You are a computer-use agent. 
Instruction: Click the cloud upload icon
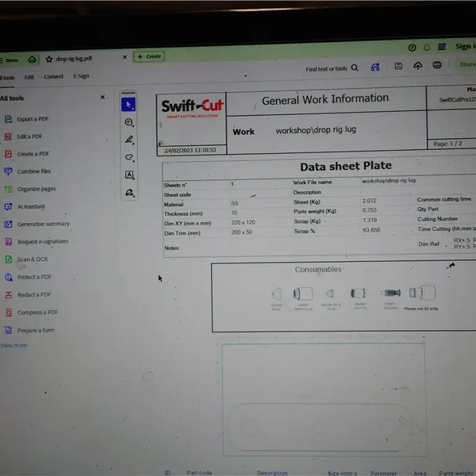click(x=418, y=66)
